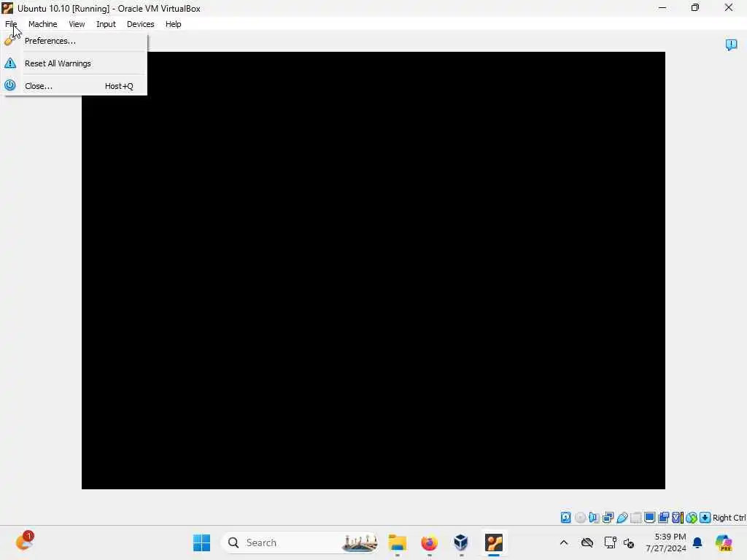747x560 pixels.
Task: Click the File menu title
Action: tap(11, 24)
